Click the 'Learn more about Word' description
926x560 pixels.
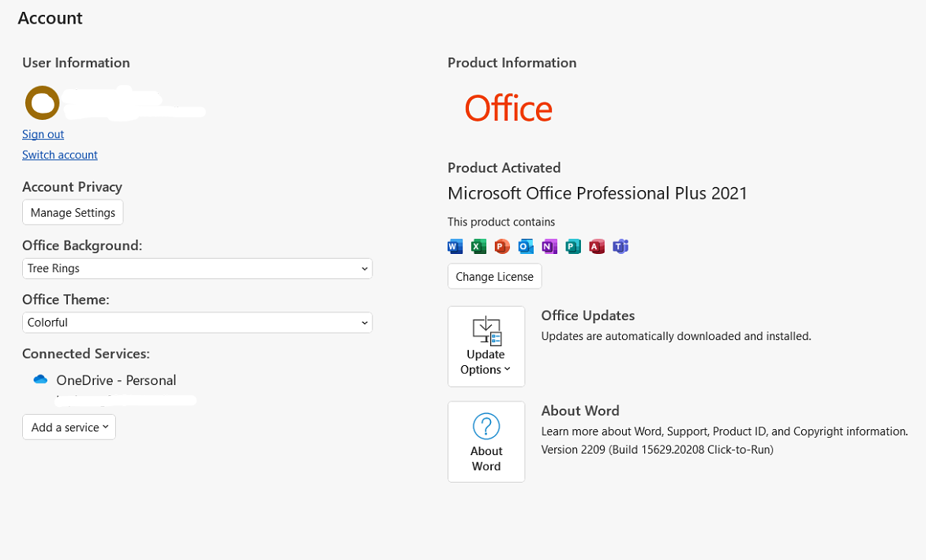tap(725, 431)
